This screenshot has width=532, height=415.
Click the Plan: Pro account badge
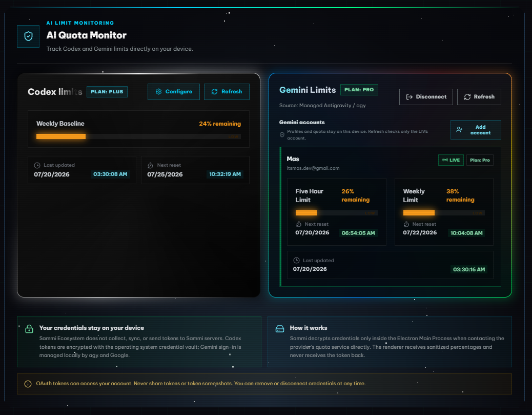click(480, 160)
